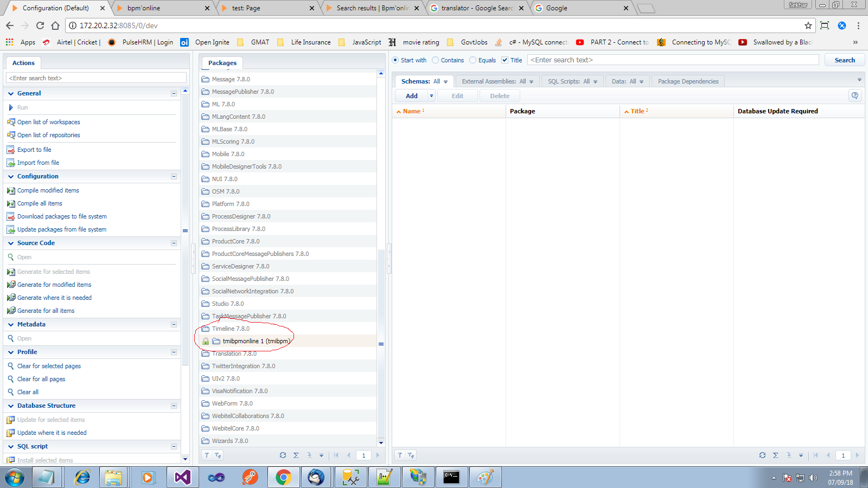Collapse the General section
The height and width of the screenshot is (488, 868).
click(x=174, y=93)
